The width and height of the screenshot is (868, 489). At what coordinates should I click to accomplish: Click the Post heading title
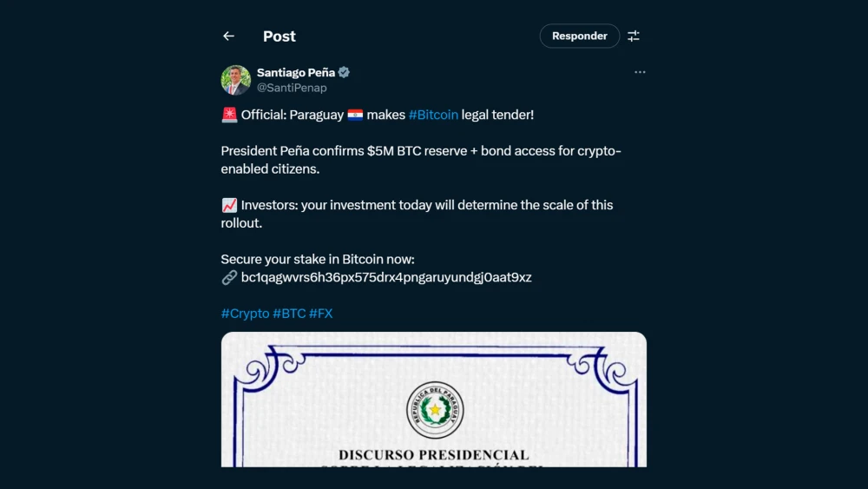pos(279,36)
